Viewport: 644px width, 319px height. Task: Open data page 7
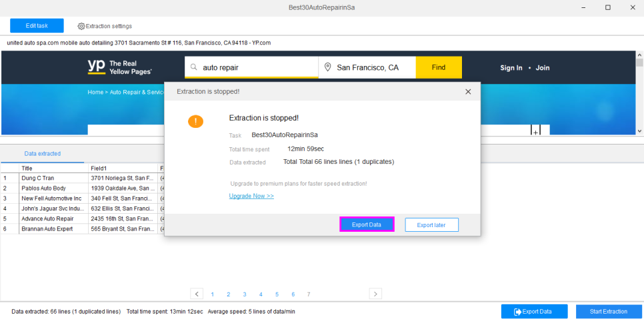pos(309,294)
